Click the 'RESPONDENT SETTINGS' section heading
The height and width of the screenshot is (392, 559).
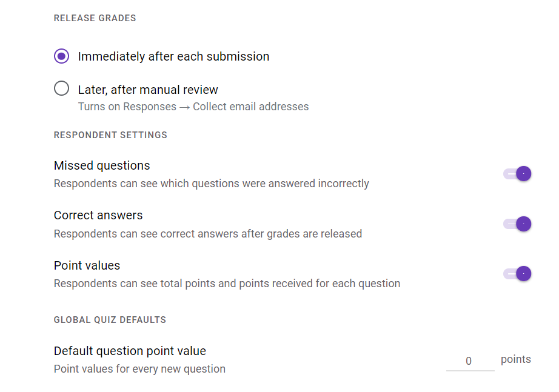[x=110, y=135]
